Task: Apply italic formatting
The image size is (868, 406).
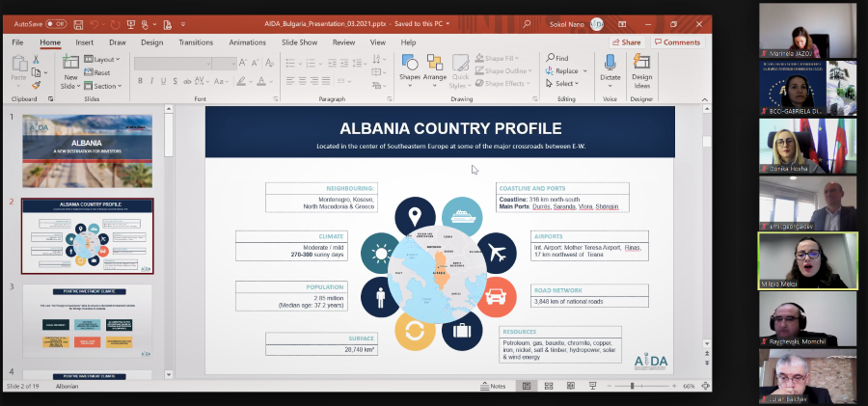Action: [x=151, y=81]
